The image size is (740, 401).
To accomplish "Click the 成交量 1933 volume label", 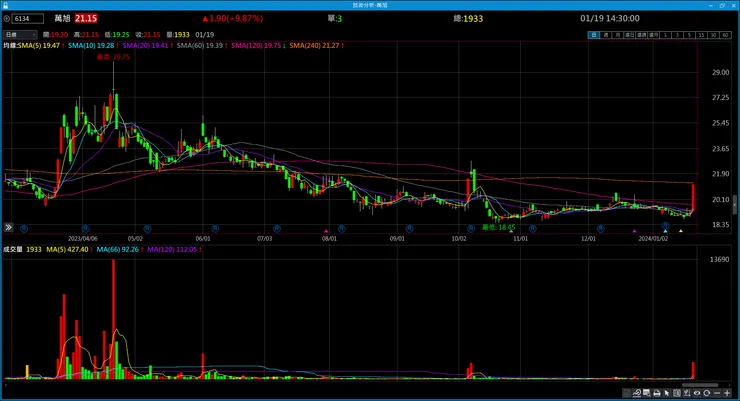I will pyautogui.click(x=22, y=250).
